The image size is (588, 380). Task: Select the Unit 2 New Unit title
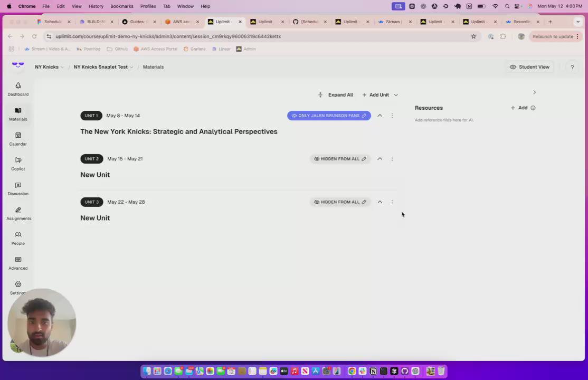[95, 175]
